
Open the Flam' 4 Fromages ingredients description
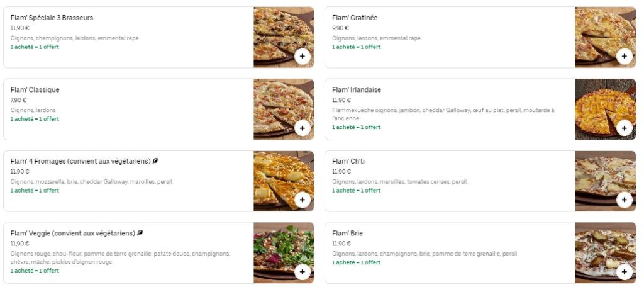pyautogui.click(x=92, y=182)
